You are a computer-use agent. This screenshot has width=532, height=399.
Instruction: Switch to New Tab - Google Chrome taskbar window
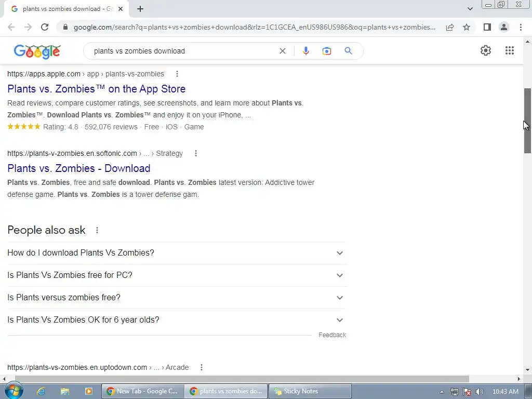[143, 391]
